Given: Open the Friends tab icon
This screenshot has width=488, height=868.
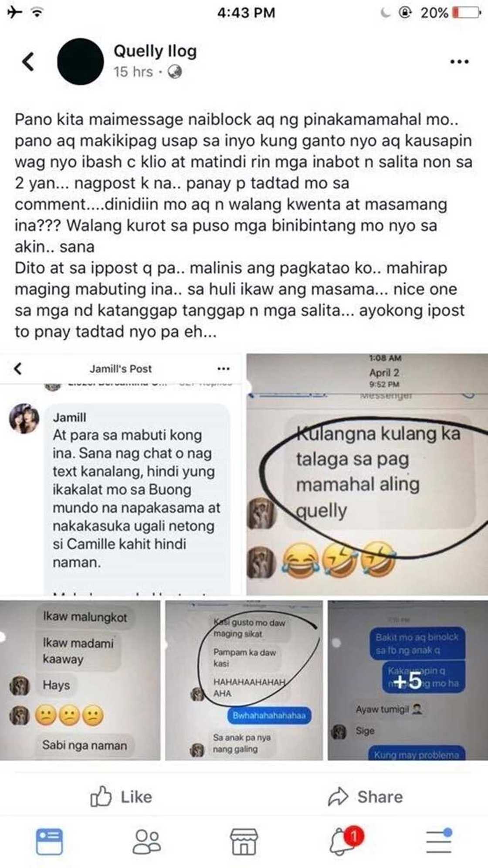Looking at the screenshot, I should 147,841.
